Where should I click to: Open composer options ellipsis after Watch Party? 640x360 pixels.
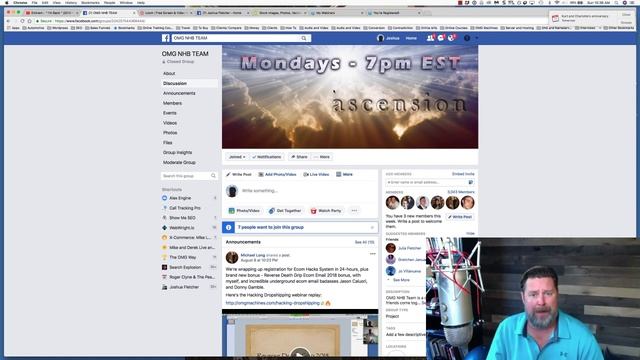pyautogui.click(x=354, y=211)
